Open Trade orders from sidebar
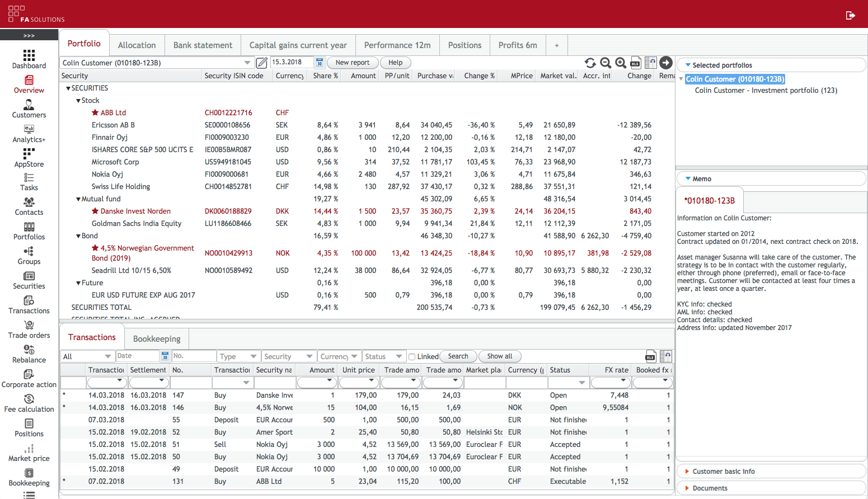The height and width of the screenshot is (499, 868). coord(29,329)
